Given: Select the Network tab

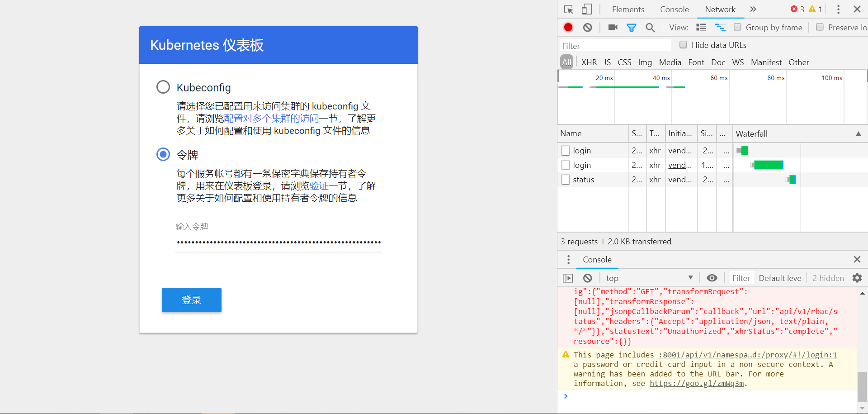Looking at the screenshot, I should [720, 10].
